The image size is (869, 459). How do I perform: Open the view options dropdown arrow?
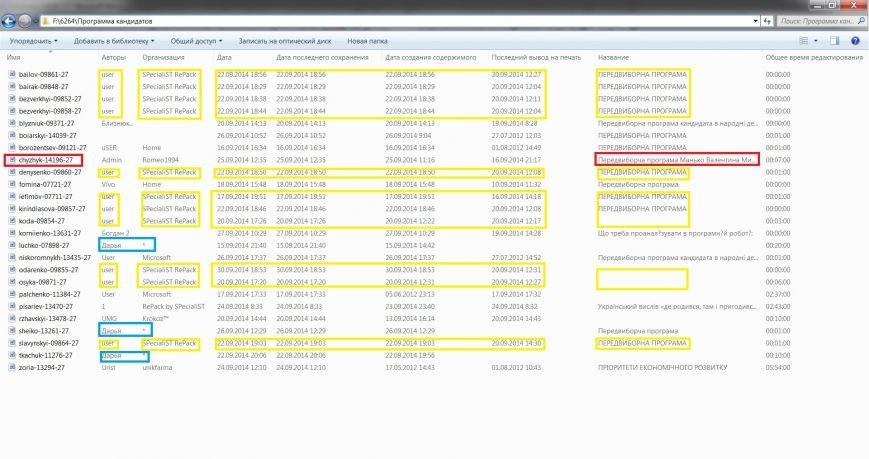click(x=816, y=41)
